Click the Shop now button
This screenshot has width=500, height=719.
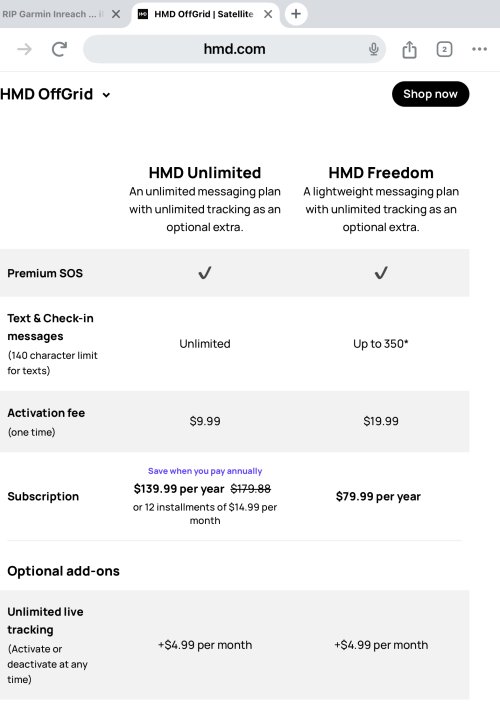[430, 94]
